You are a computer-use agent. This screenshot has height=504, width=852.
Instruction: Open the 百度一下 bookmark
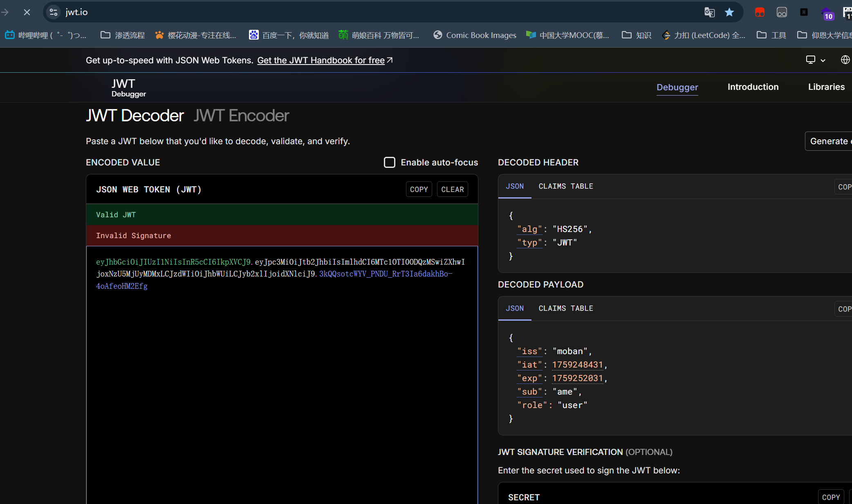pyautogui.click(x=289, y=35)
